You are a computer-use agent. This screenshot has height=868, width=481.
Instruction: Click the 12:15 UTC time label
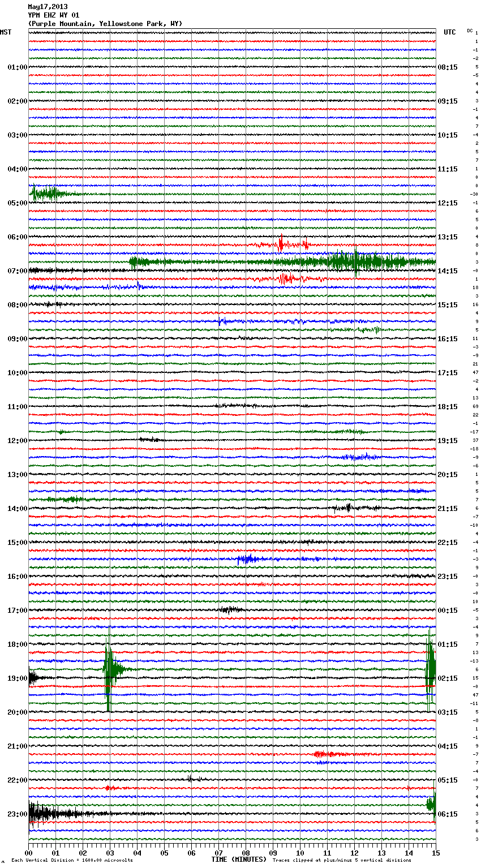coord(448,203)
